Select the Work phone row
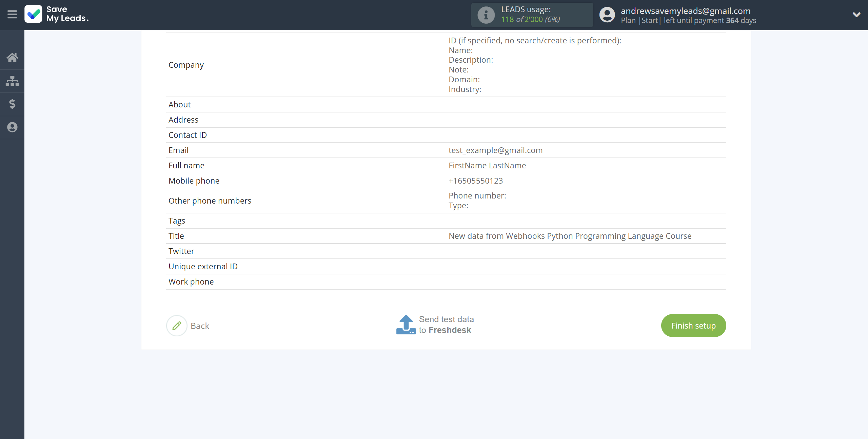 446,282
